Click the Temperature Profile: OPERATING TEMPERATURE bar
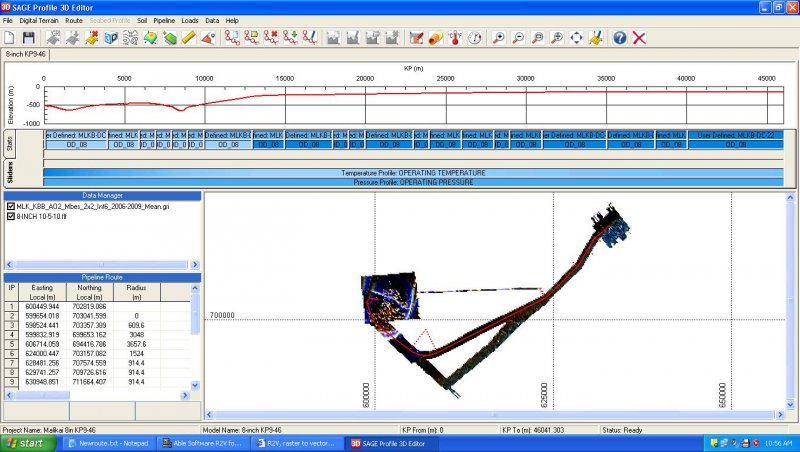 (413, 173)
